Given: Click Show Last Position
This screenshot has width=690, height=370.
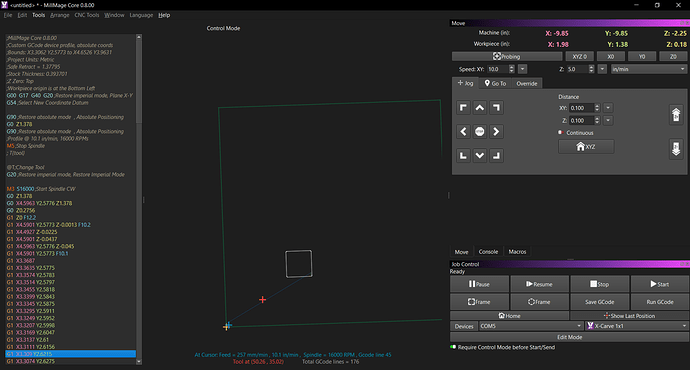Looking at the screenshot, I should [x=630, y=315].
